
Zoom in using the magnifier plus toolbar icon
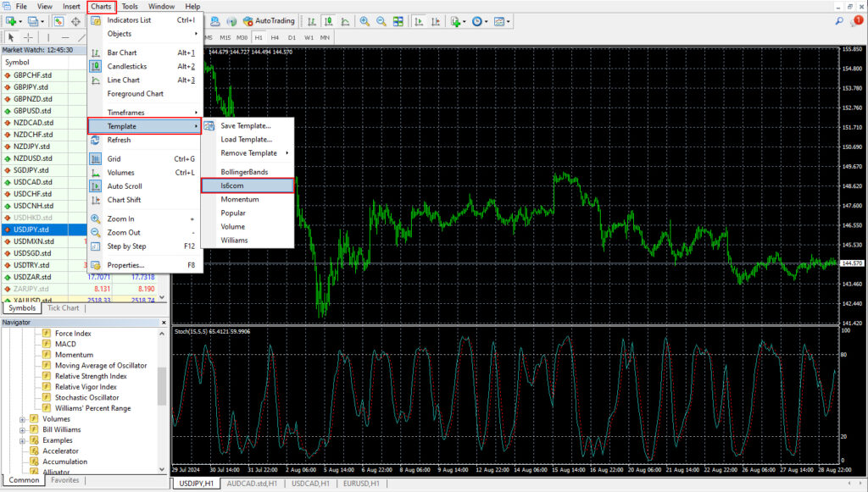tap(364, 21)
